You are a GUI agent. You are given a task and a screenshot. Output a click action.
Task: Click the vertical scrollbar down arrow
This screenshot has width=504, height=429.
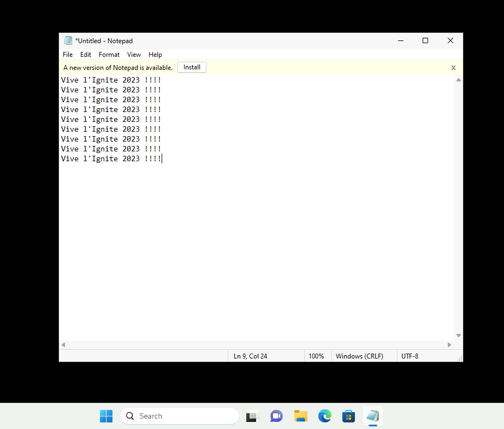pyautogui.click(x=459, y=336)
